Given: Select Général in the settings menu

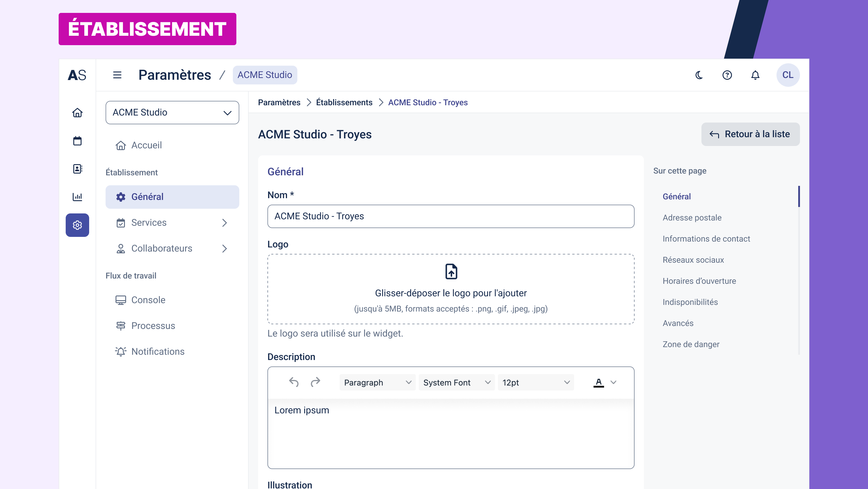Looking at the screenshot, I should tap(172, 197).
